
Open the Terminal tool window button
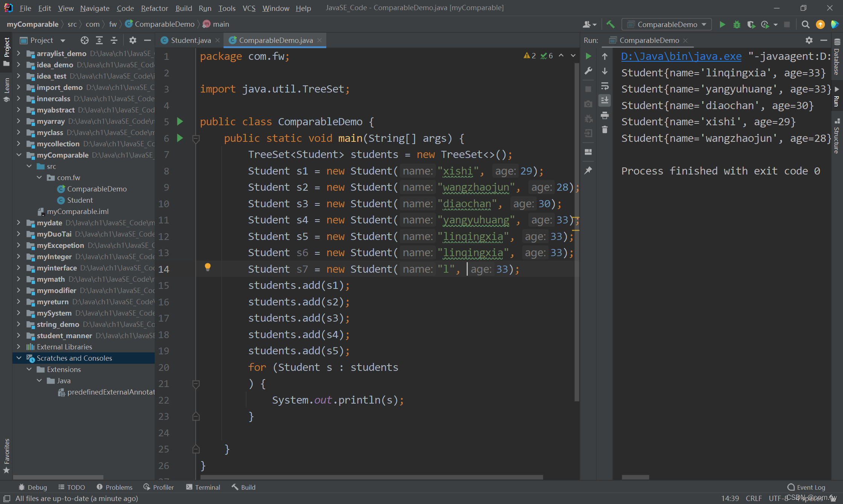click(x=203, y=487)
